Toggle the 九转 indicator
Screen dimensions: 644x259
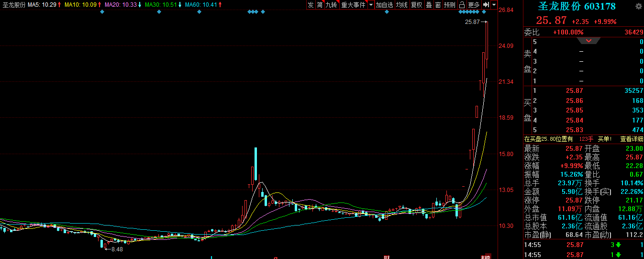click(331, 5)
